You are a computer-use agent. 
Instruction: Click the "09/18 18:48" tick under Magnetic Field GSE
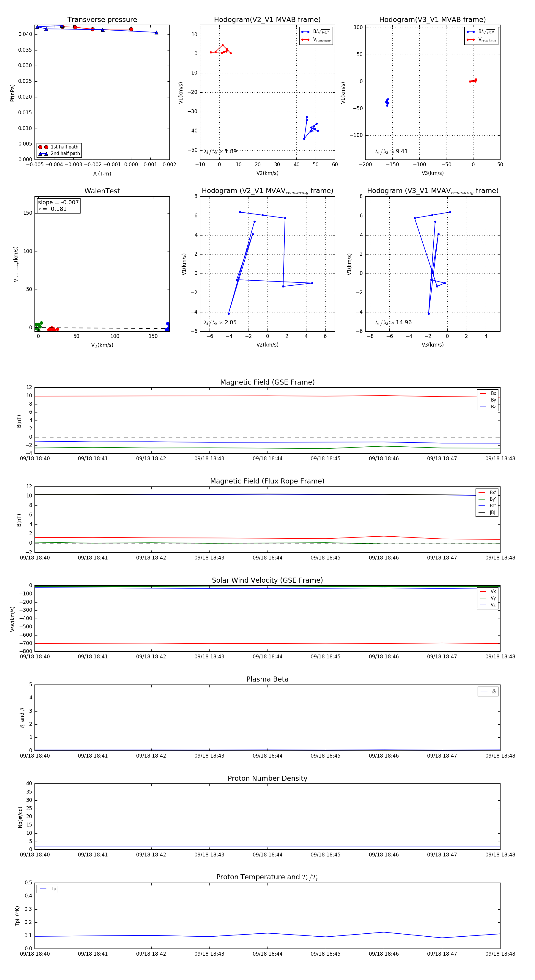pos(500,459)
